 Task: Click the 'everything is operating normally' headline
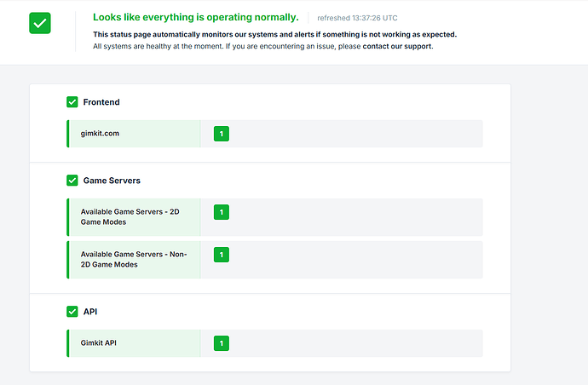pyautogui.click(x=195, y=17)
